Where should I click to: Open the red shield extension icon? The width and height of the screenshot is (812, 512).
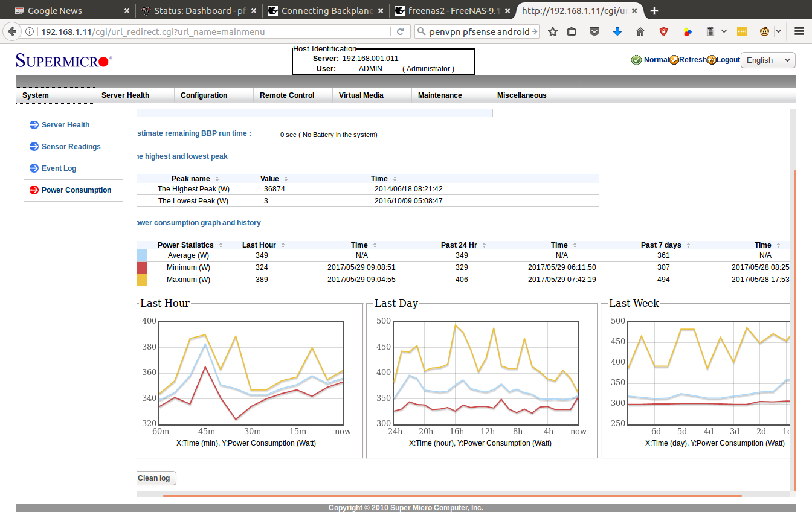pyautogui.click(x=663, y=32)
